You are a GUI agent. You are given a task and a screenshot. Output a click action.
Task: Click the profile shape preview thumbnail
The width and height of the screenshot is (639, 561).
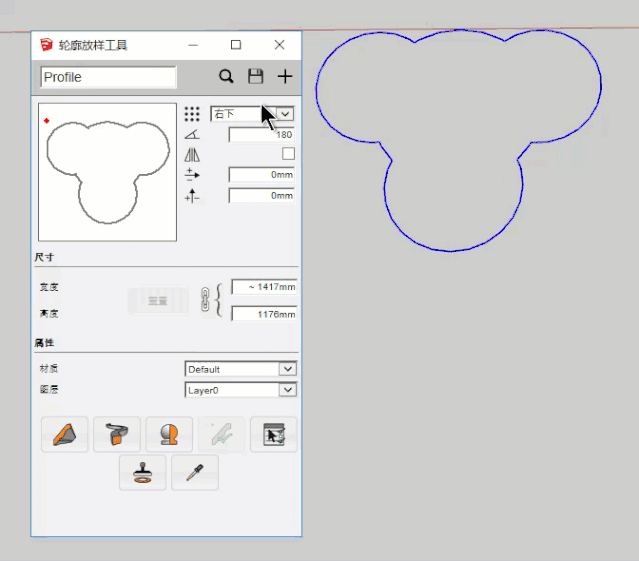pyautogui.click(x=107, y=172)
